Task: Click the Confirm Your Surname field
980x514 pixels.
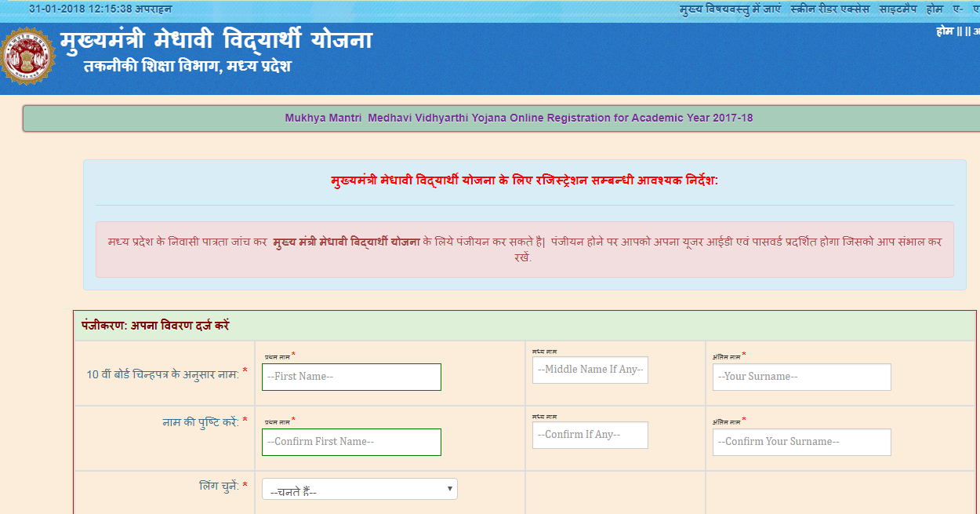Action: pyautogui.click(x=802, y=442)
